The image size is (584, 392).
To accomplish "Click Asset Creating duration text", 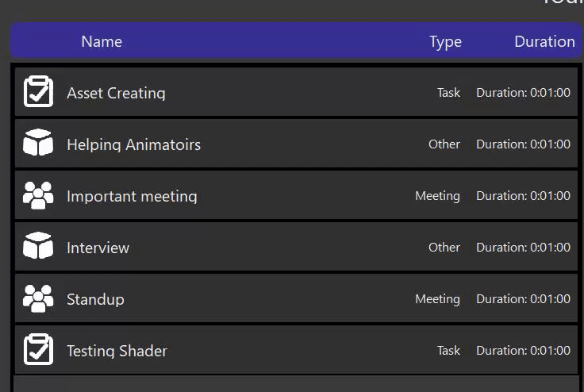I will click(523, 93).
